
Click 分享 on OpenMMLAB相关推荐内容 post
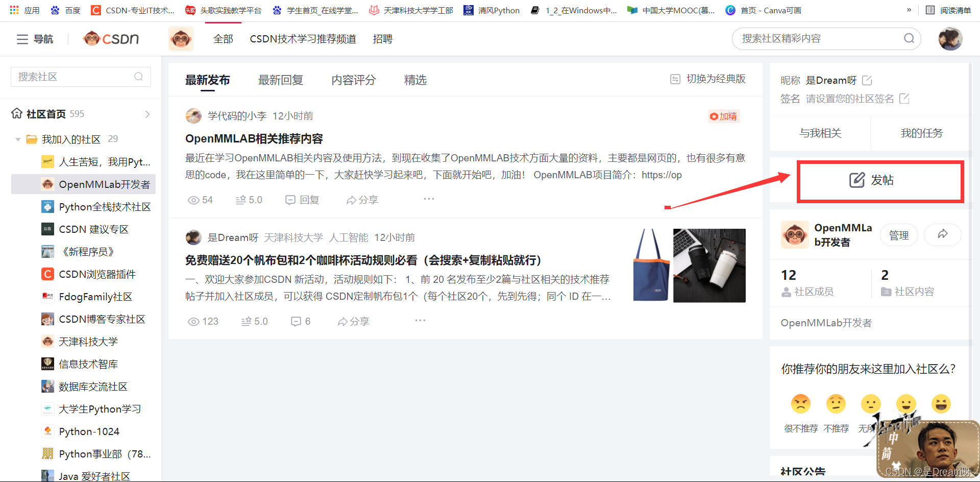pos(362,200)
